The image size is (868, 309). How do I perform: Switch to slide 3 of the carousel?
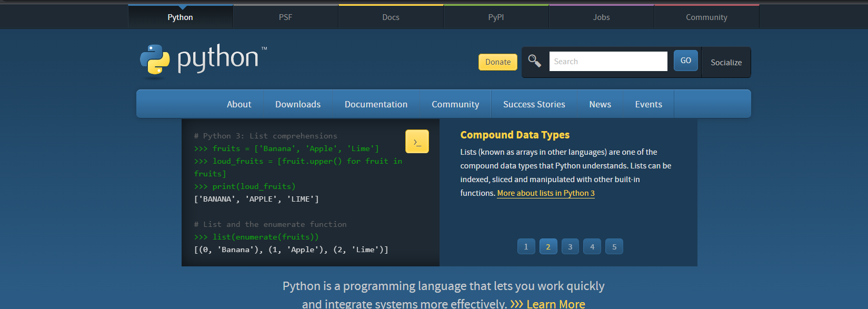tap(570, 246)
